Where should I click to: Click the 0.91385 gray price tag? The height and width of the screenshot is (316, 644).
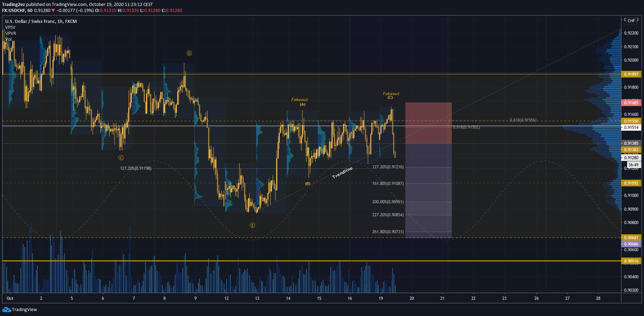(x=631, y=143)
